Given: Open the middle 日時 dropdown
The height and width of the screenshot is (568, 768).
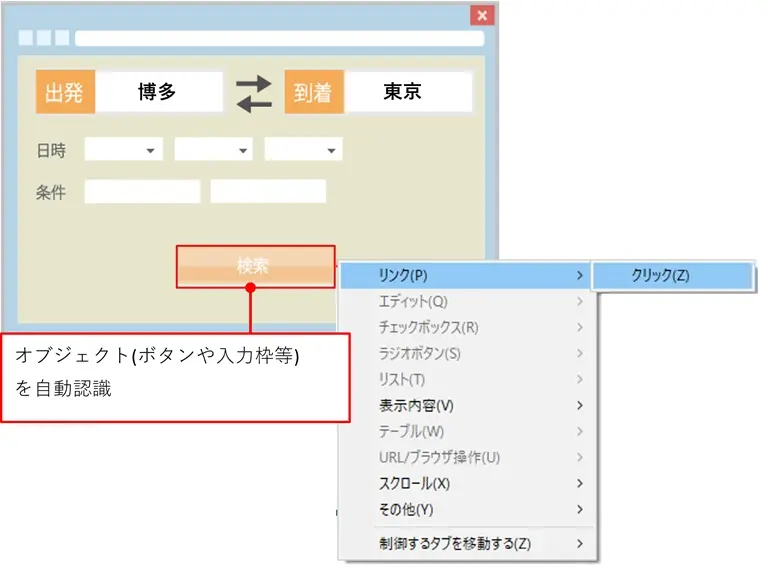Looking at the screenshot, I should (x=213, y=150).
